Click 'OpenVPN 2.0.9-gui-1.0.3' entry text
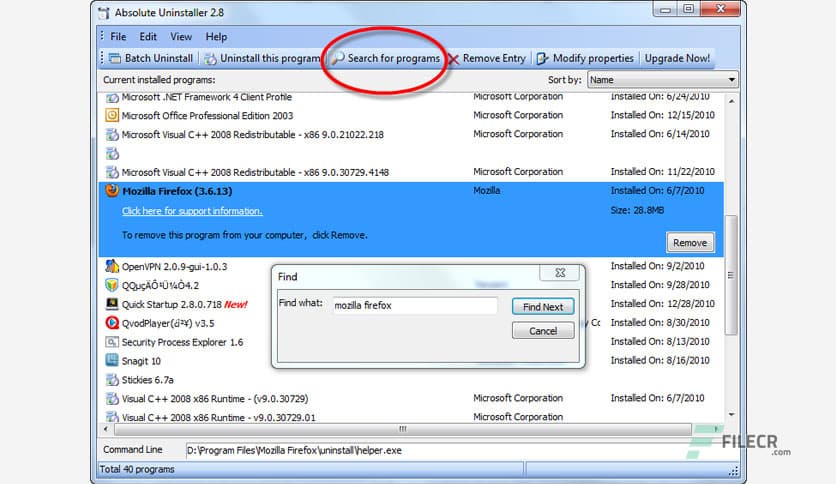Image resolution: width=836 pixels, height=484 pixels. 174,267
